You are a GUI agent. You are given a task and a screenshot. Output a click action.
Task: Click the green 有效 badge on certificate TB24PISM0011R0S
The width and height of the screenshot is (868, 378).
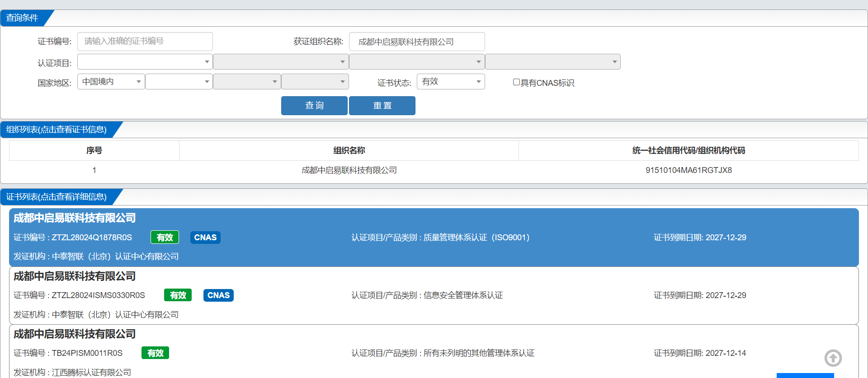(x=155, y=353)
